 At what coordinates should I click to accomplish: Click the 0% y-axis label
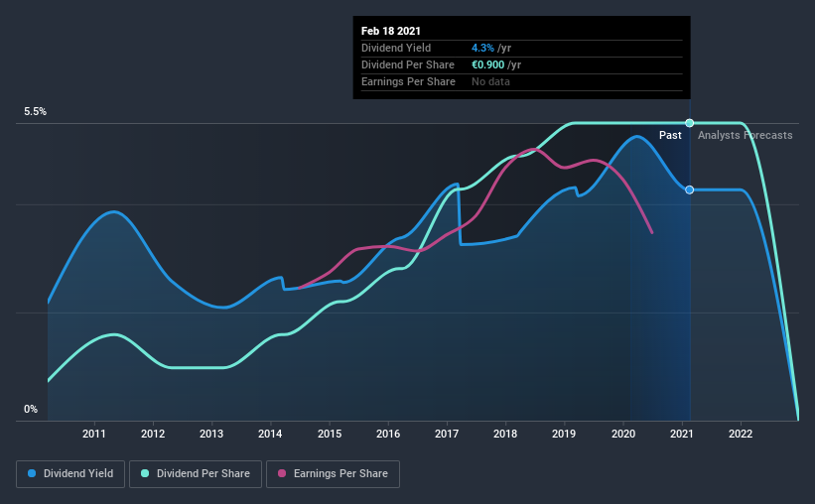(x=31, y=410)
